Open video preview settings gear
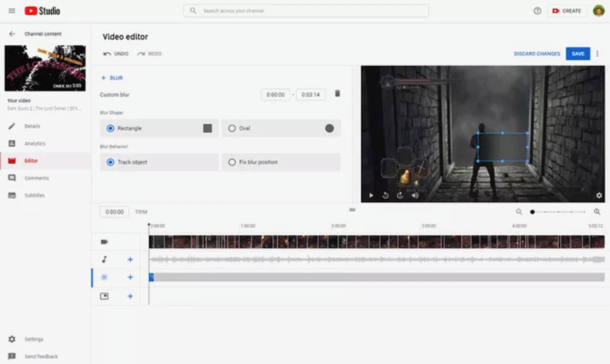 pos(599,195)
